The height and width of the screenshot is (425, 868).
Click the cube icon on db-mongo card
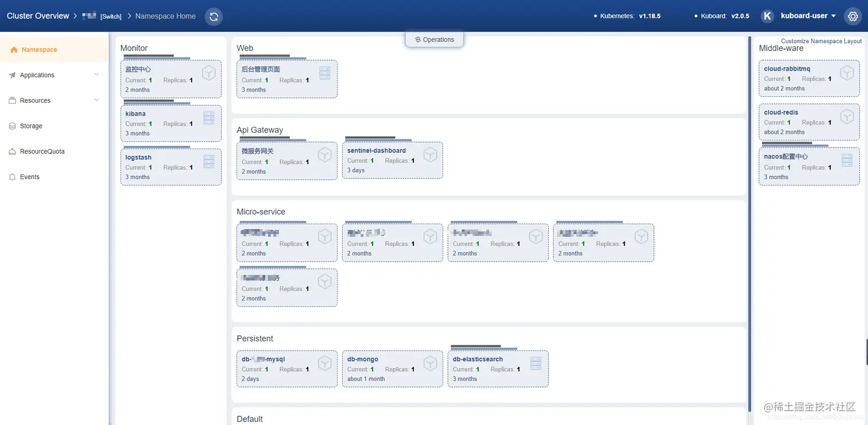[431, 363]
